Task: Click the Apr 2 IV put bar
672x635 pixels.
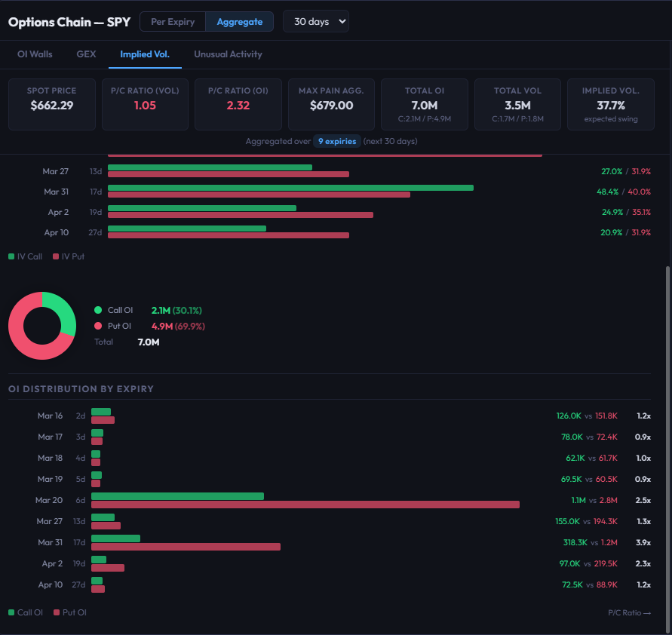Action: [241, 215]
